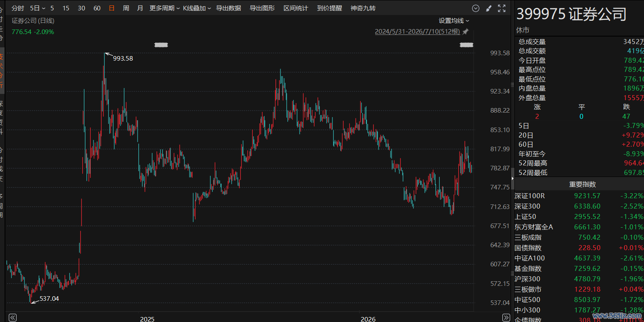Click the 涨 count value 2

point(537,116)
